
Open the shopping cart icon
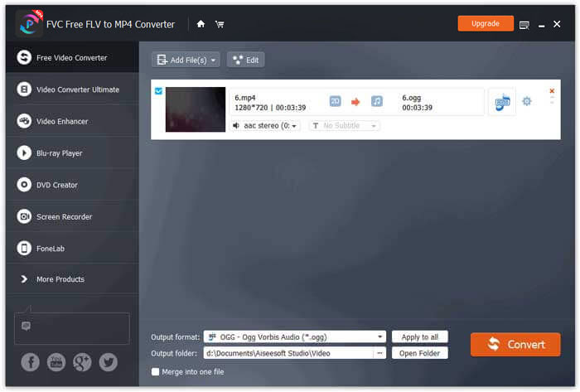(x=220, y=24)
